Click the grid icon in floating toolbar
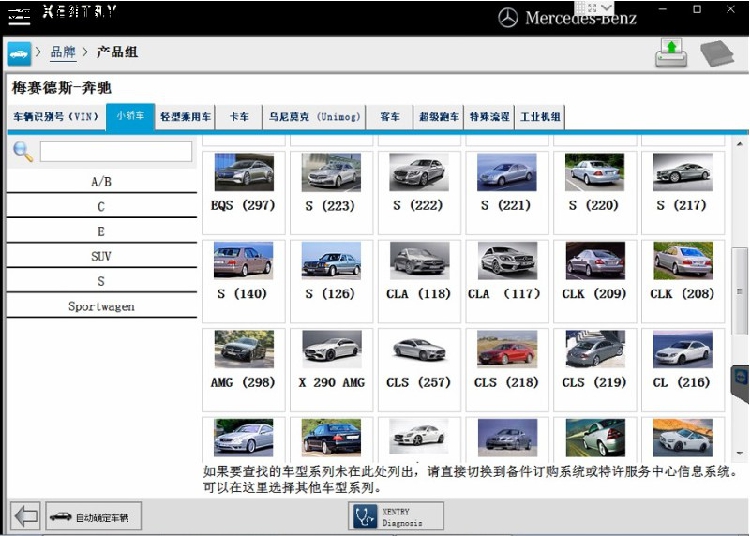Viewport: 750px width, 536px height. 580,7
